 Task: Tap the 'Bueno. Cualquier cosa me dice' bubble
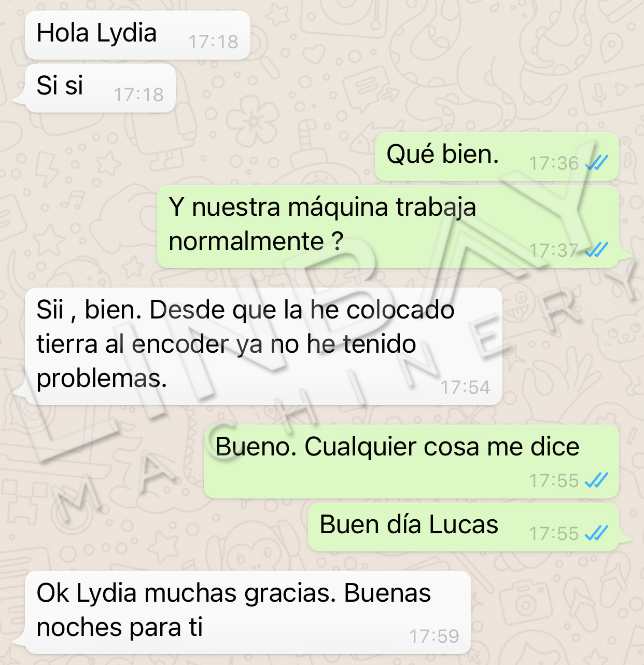coord(411,462)
